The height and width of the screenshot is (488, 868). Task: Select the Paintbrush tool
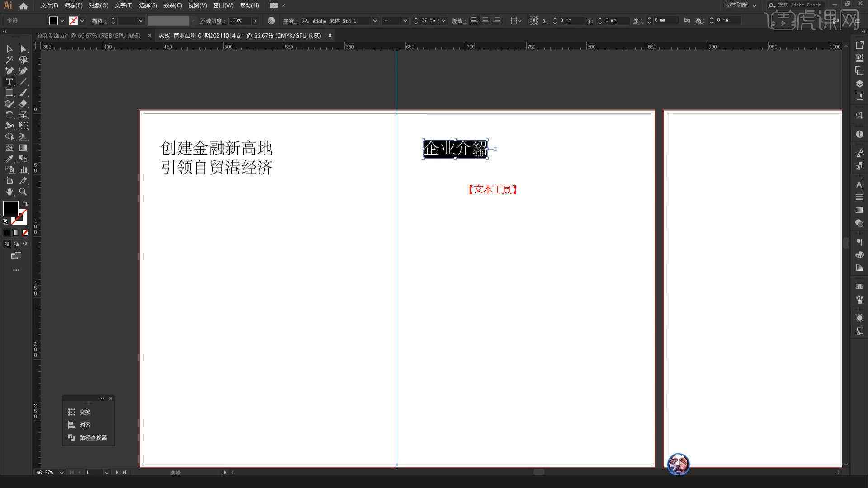pyautogui.click(x=23, y=93)
